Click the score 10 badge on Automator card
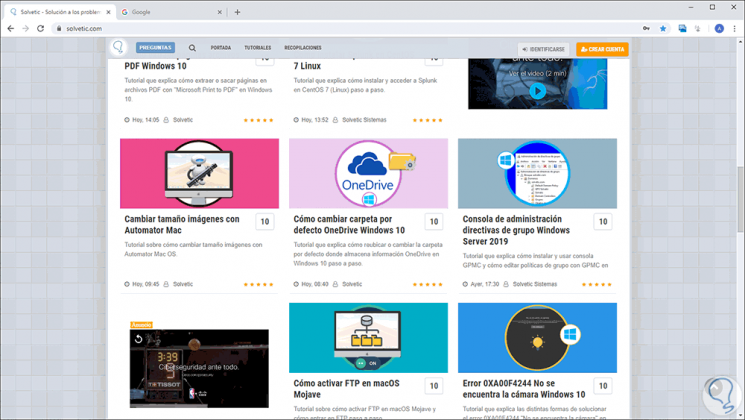The width and height of the screenshot is (745, 420). pyautogui.click(x=265, y=221)
